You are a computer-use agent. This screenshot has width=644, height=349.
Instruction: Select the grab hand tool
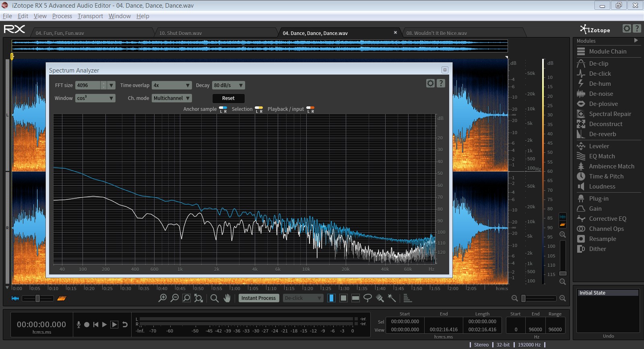pyautogui.click(x=227, y=298)
